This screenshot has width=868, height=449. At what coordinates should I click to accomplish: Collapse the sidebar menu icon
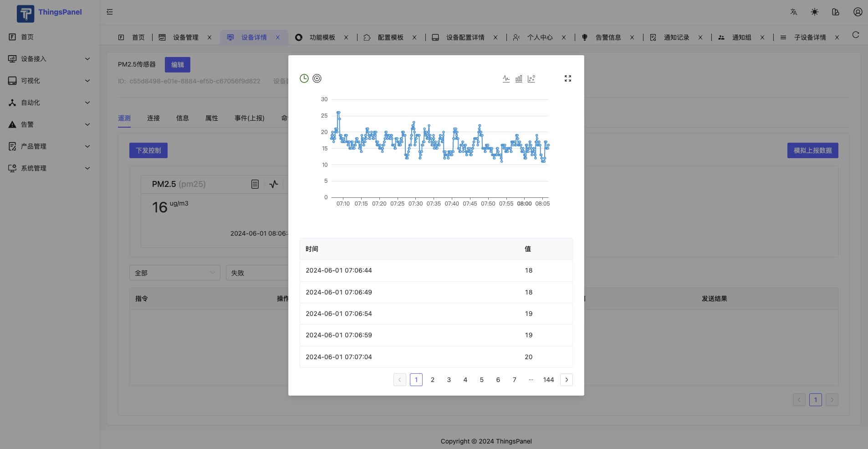[110, 12]
